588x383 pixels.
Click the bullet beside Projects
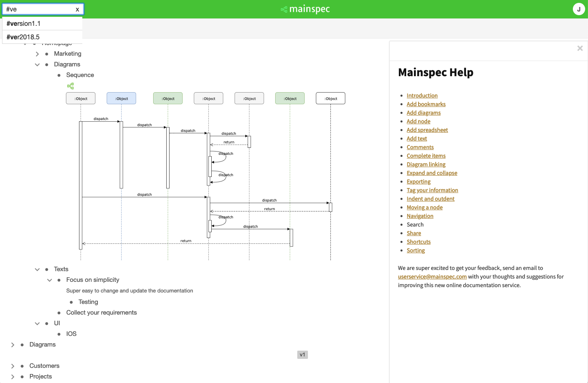tap(22, 376)
